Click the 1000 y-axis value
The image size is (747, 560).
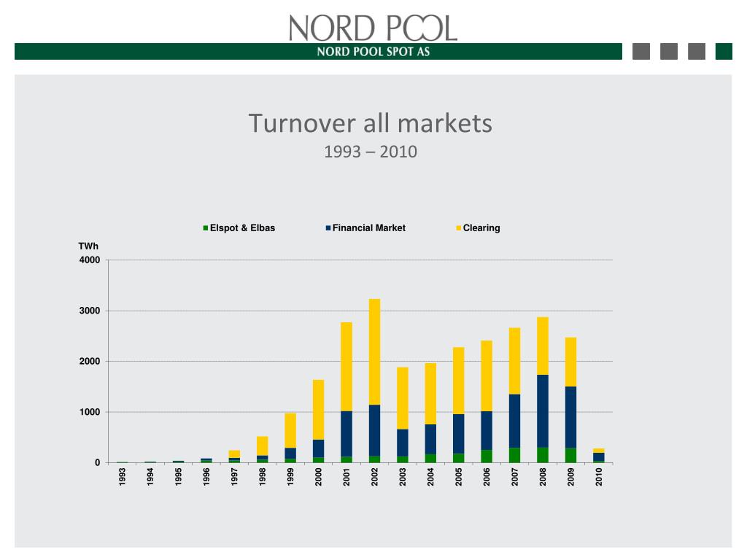90,412
